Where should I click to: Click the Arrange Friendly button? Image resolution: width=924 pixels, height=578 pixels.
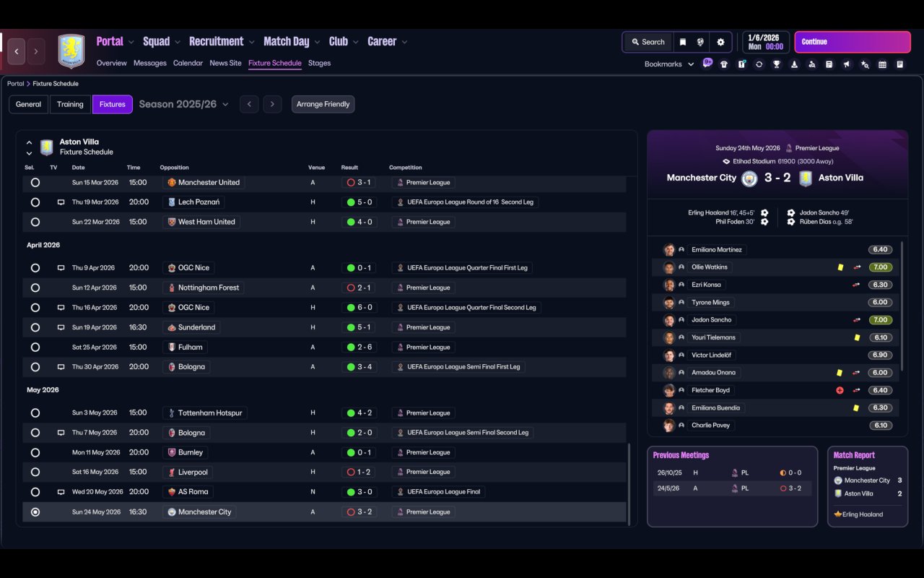pyautogui.click(x=323, y=104)
